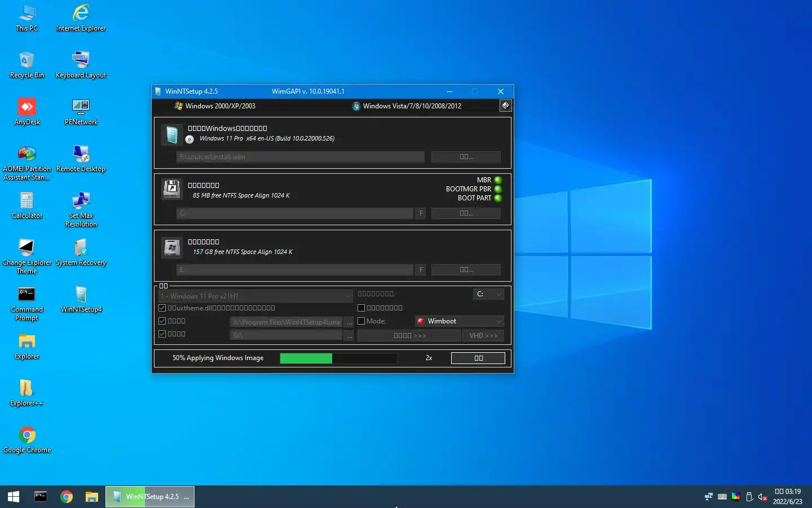Image resolution: width=812 pixels, height=508 pixels.
Task: Click the >>> button left of VHD
Action: (x=409, y=335)
